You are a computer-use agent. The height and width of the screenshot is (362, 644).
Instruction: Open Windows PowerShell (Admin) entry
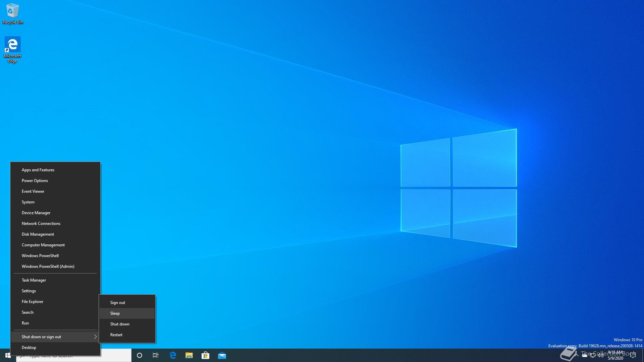pyautogui.click(x=48, y=266)
